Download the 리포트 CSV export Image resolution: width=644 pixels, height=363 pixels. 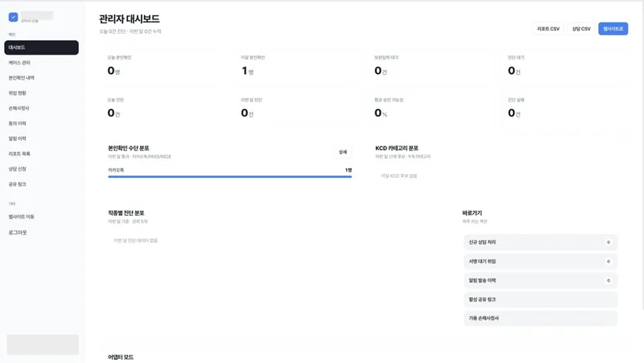coord(548,29)
